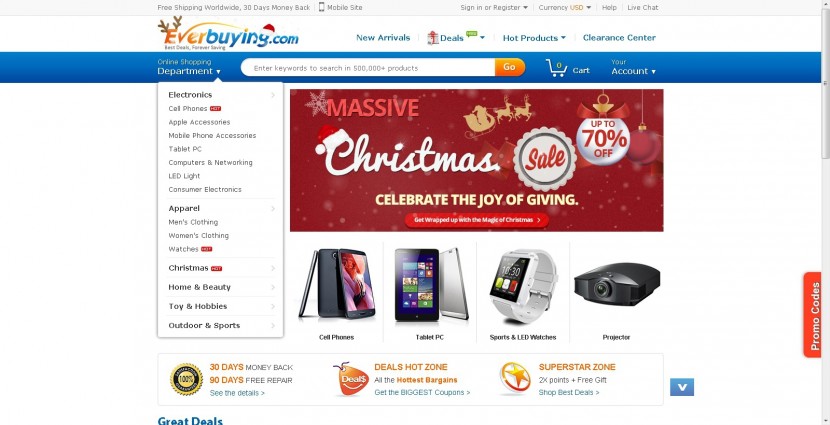The image size is (830, 425).
Task: Click the orange Go search button
Action: [510, 67]
